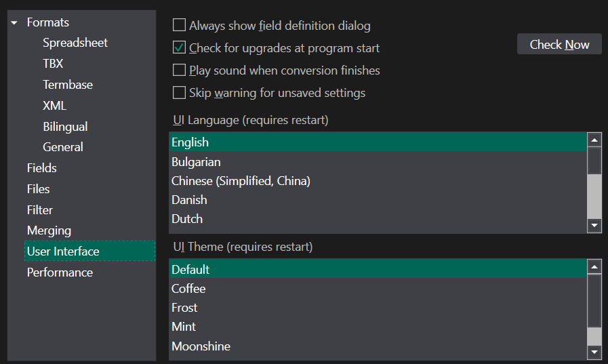Pick the Coffee UI theme
608x364 pixels.
coord(378,288)
